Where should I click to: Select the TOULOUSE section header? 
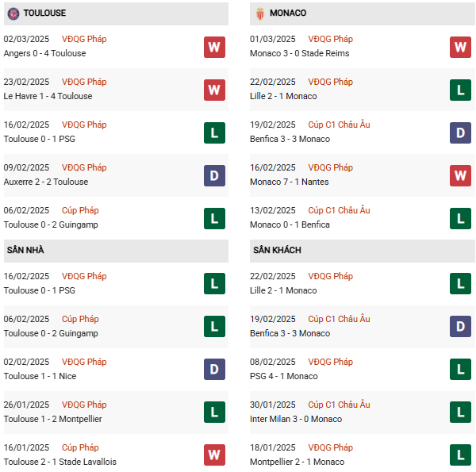point(44,13)
